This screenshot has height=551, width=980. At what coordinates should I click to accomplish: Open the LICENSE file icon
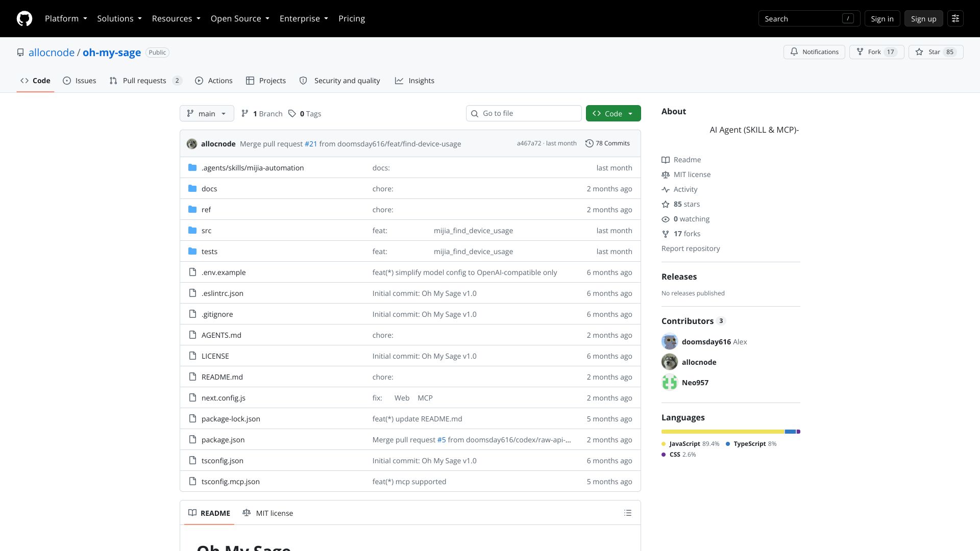pos(192,356)
